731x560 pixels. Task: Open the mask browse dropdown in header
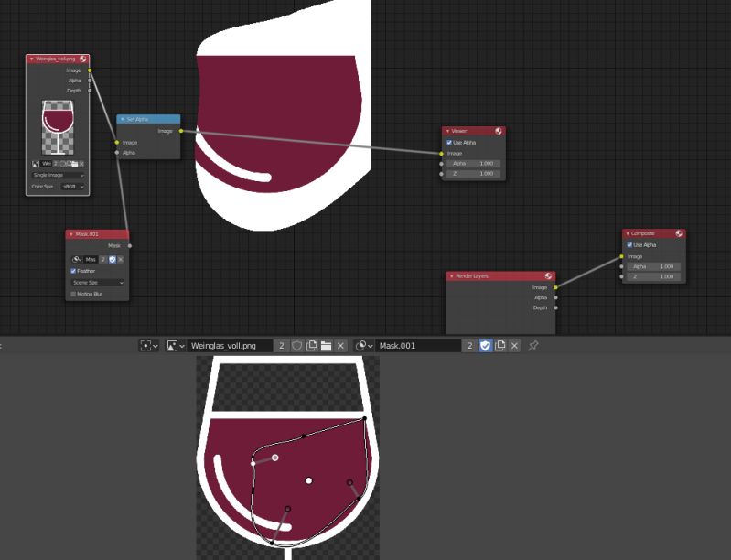364,346
